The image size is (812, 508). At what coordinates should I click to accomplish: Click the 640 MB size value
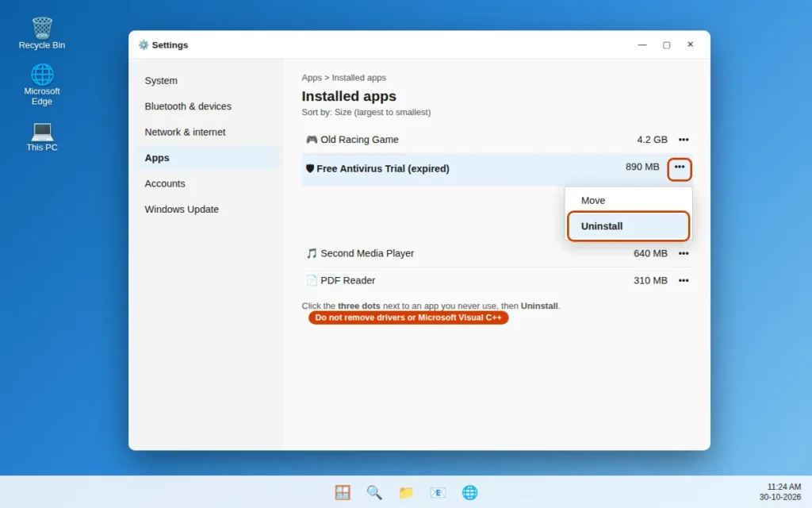coord(650,253)
